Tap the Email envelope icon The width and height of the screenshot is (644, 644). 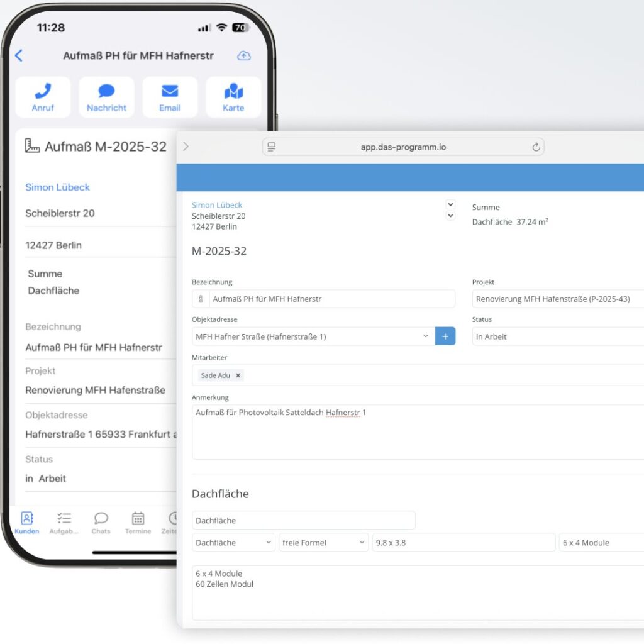170,92
